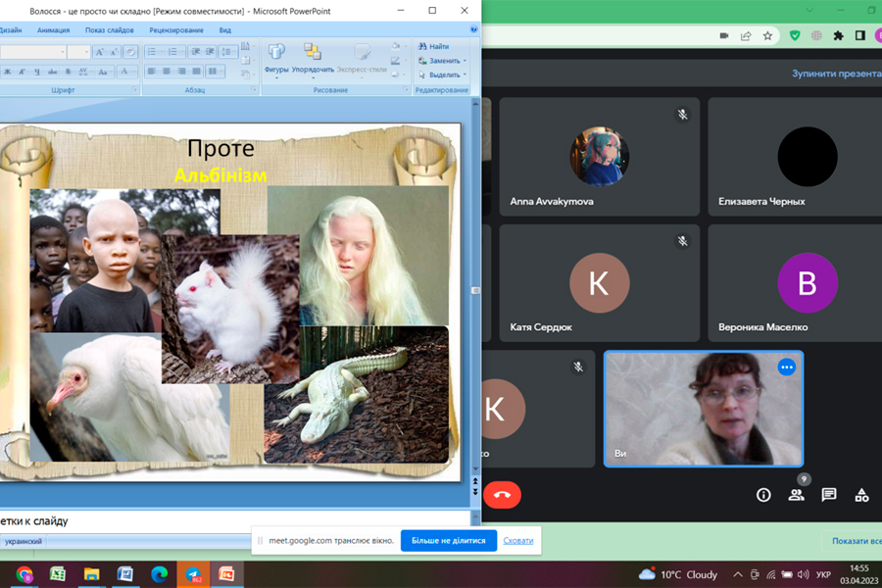Open Telegram from the taskbar
The image size is (882, 588).
point(193,574)
